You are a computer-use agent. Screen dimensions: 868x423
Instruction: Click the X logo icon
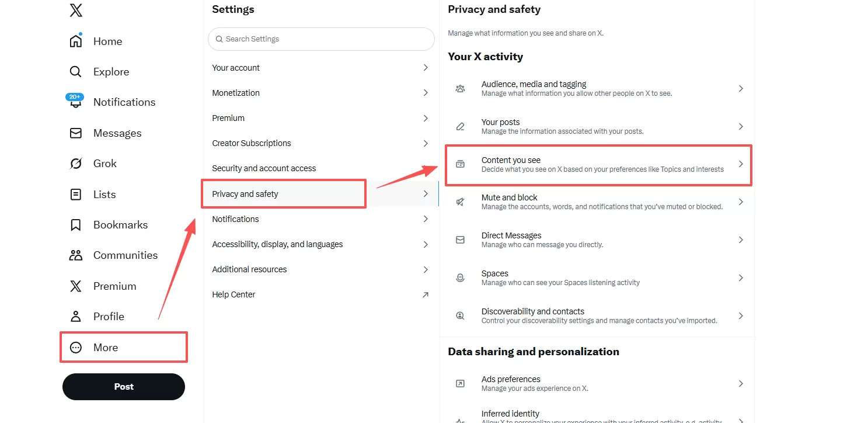pyautogui.click(x=76, y=10)
